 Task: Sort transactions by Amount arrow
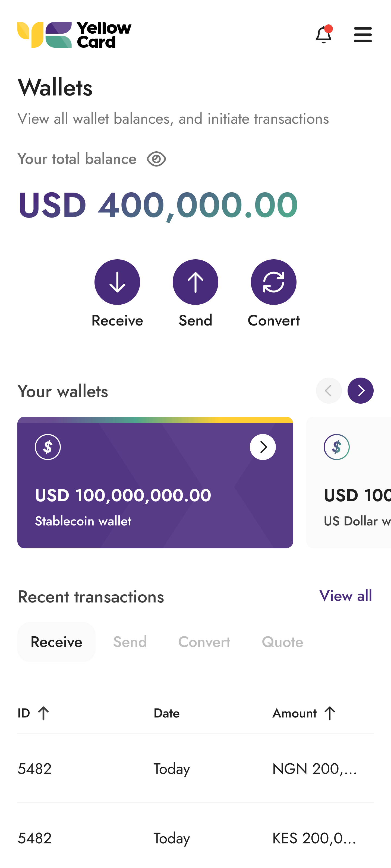(x=330, y=713)
